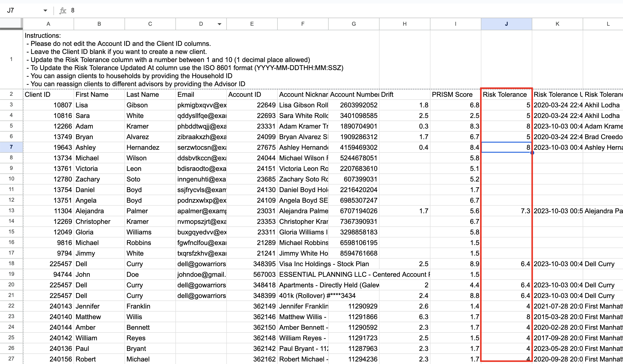Click first name cell Victoria
The height and width of the screenshot is (364, 623).
[x=99, y=169]
